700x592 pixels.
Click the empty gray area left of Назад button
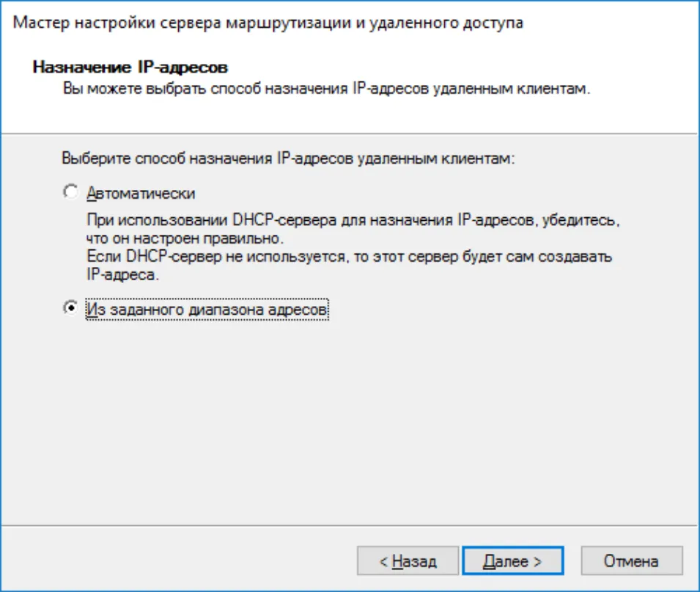tap(179, 560)
